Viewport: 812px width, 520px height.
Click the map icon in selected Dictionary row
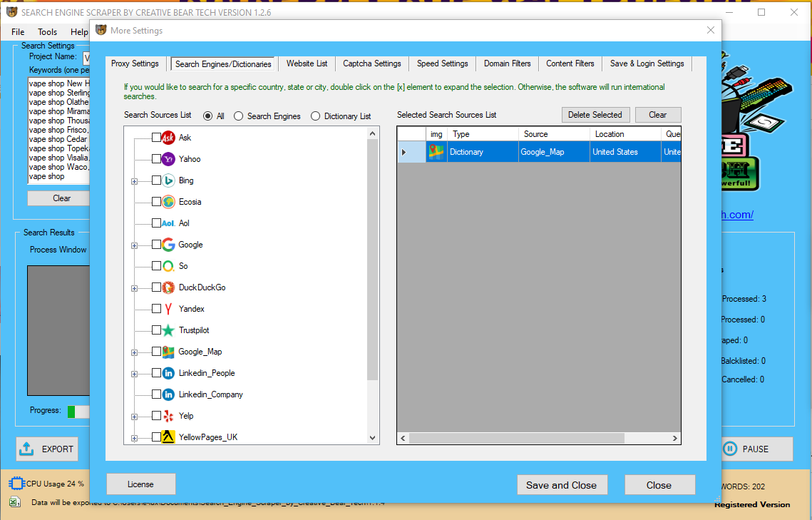[436, 152]
